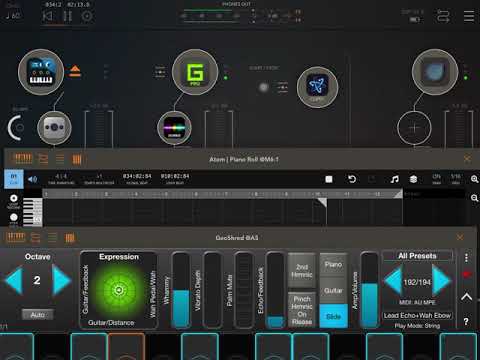Adjust the Amp/Volume slider

pyautogui.click(x=370, y=290)
